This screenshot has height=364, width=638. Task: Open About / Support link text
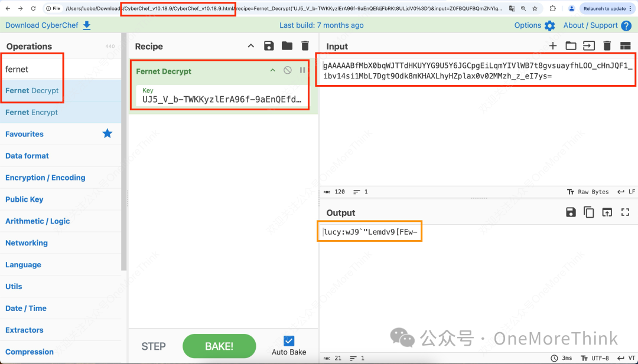pyautogui.click(x=590, y=25)
